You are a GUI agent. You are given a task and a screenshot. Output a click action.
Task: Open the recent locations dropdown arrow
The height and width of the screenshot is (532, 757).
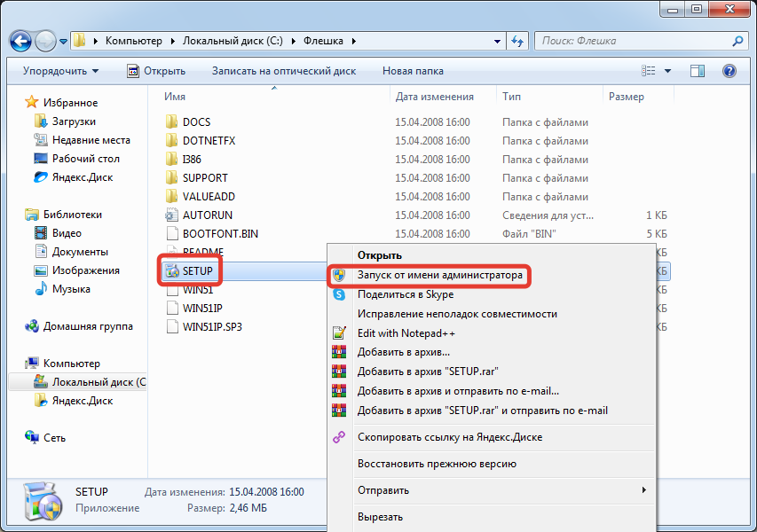tap(64, 41)
